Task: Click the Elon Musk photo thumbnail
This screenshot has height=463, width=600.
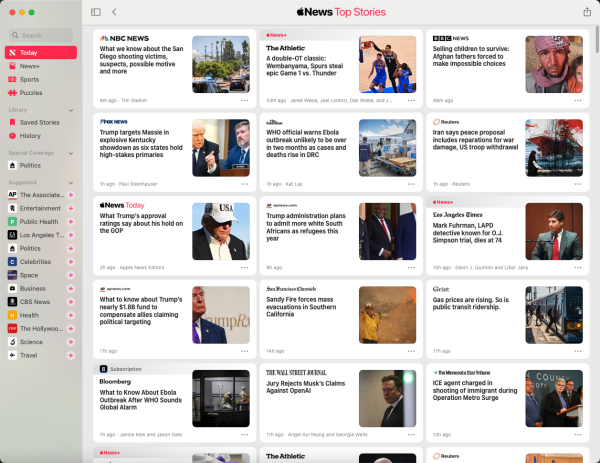Action: point(387,398)
